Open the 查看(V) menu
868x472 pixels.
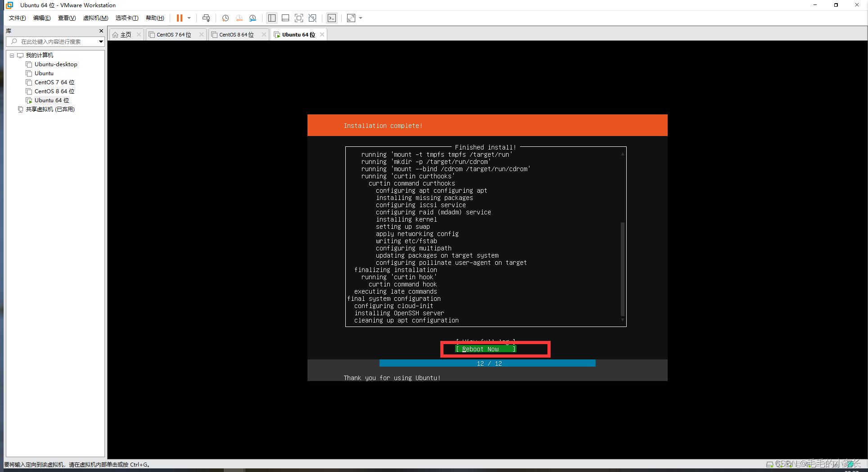pyautogui.click(x=67, y=18)
